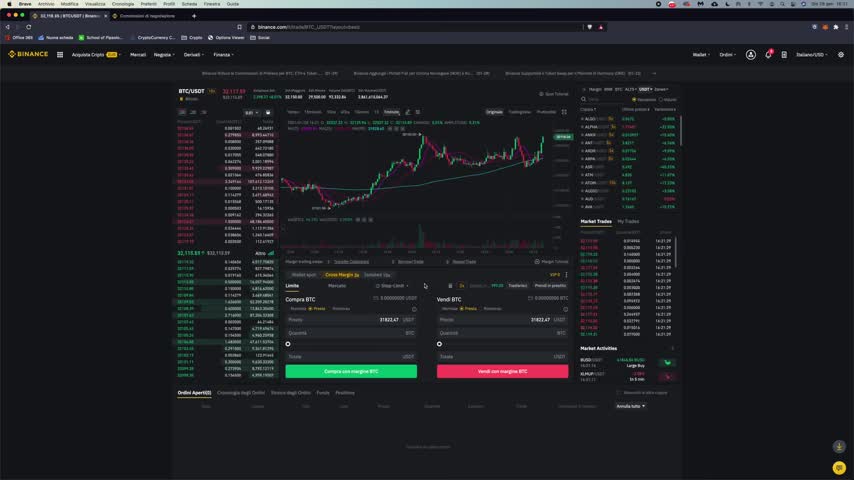Click the search icon in the pairs list
Viewport: 854px width, 480px height.
click(x=583, y=99)
